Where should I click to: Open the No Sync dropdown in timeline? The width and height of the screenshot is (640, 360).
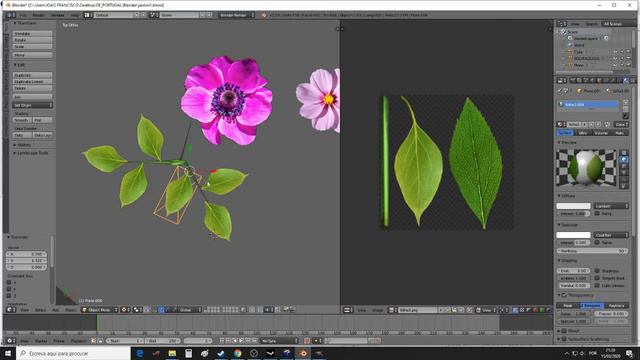pos(280,340)
